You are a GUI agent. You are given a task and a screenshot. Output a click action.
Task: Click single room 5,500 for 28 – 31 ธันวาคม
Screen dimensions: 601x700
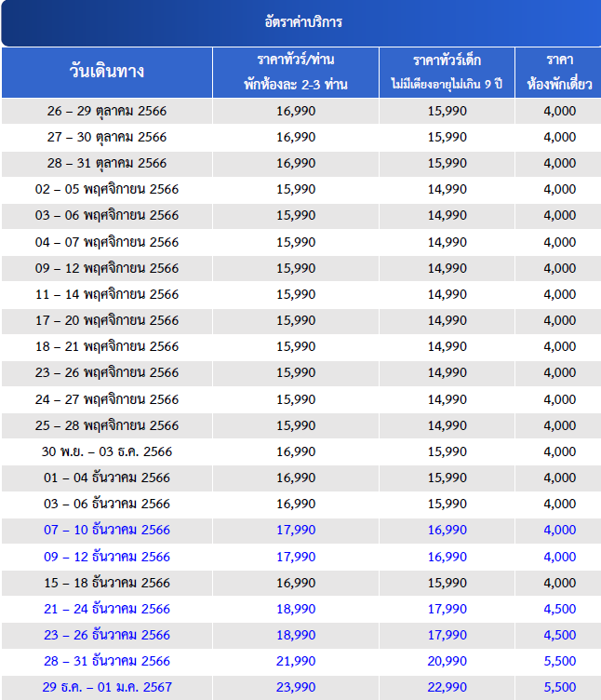[559, 661]
